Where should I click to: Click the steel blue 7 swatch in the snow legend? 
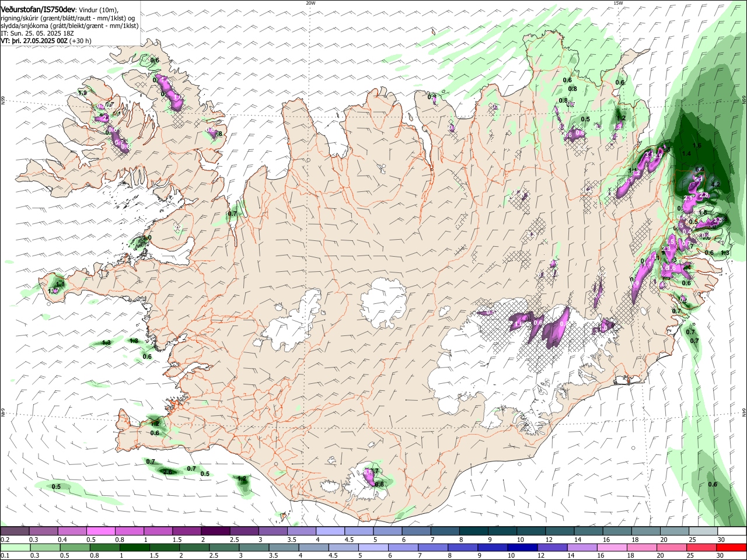point(445,531)
